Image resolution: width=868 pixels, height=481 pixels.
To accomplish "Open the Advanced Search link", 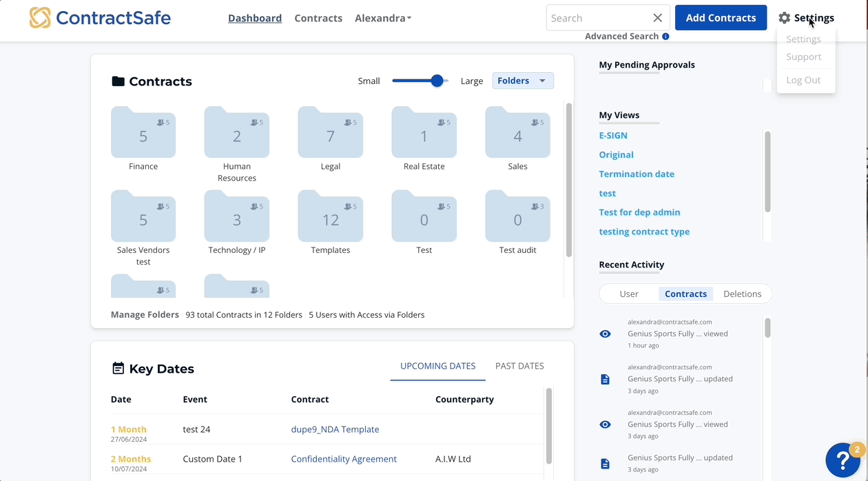I will (622, 37).
